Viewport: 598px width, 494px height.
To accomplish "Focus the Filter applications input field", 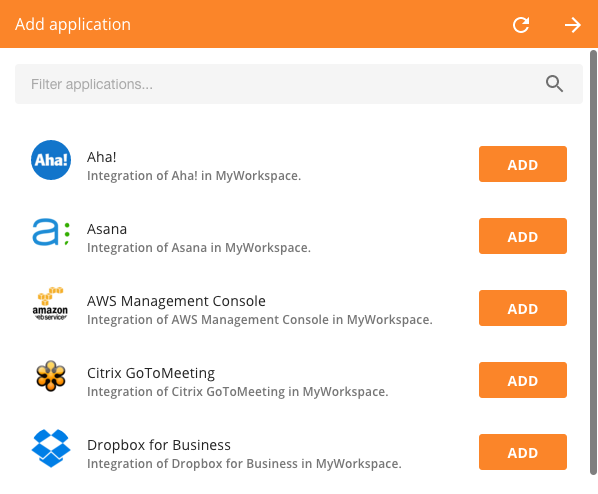I will coord(299,84).
